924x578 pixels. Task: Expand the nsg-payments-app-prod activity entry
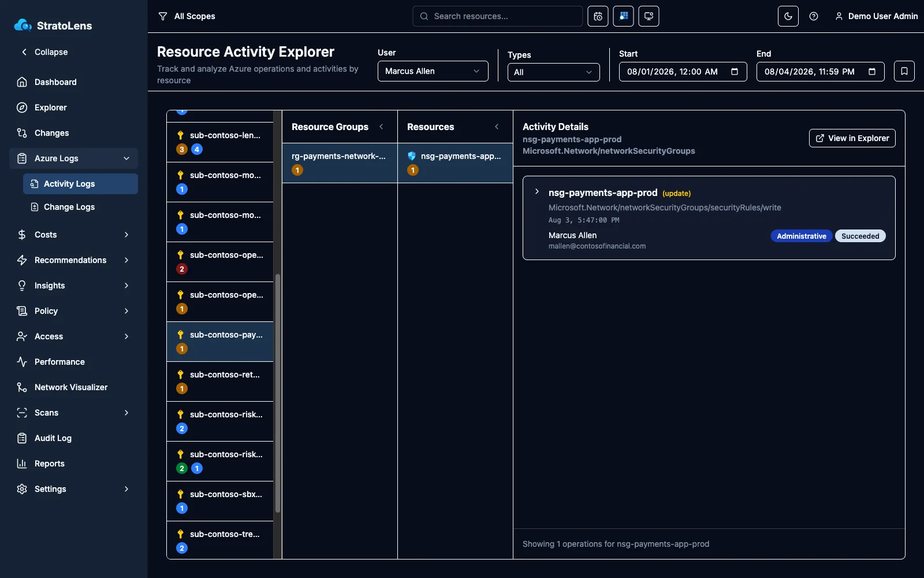537,192
